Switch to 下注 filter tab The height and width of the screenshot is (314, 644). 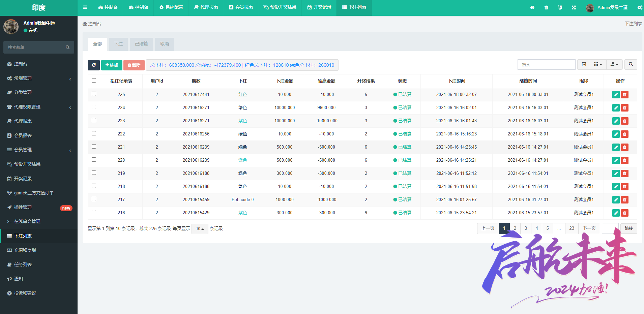(118, 44)
